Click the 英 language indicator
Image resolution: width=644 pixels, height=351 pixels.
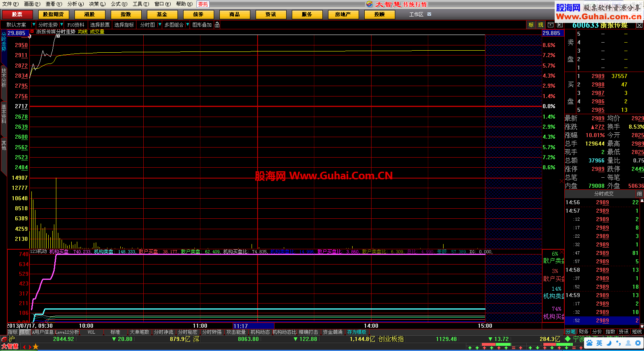[x=599, y=343]
